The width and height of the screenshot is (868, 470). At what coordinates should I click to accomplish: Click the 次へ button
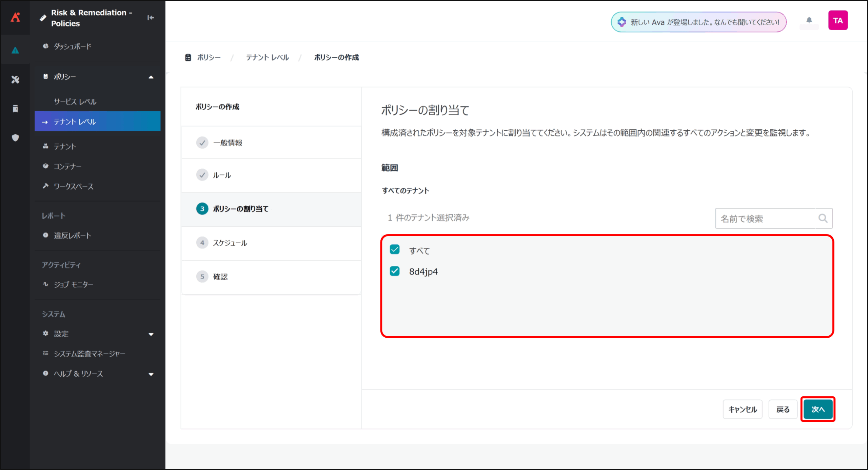pyautogui.click(x=817, y=409)
